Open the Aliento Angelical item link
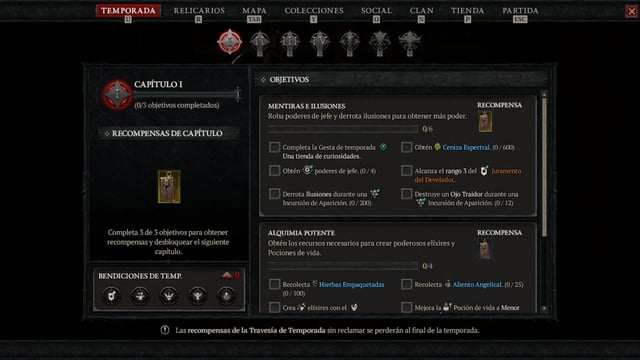 coord(477,284)
